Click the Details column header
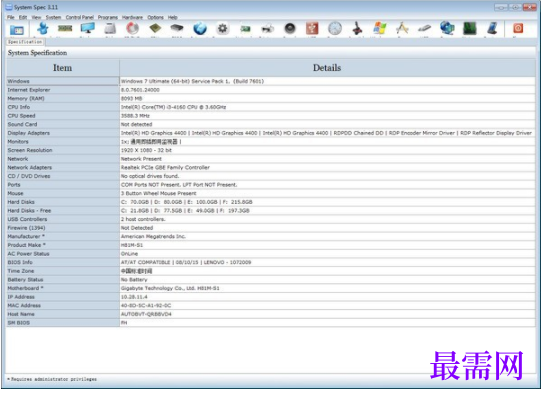 click(x=327, y=68)
